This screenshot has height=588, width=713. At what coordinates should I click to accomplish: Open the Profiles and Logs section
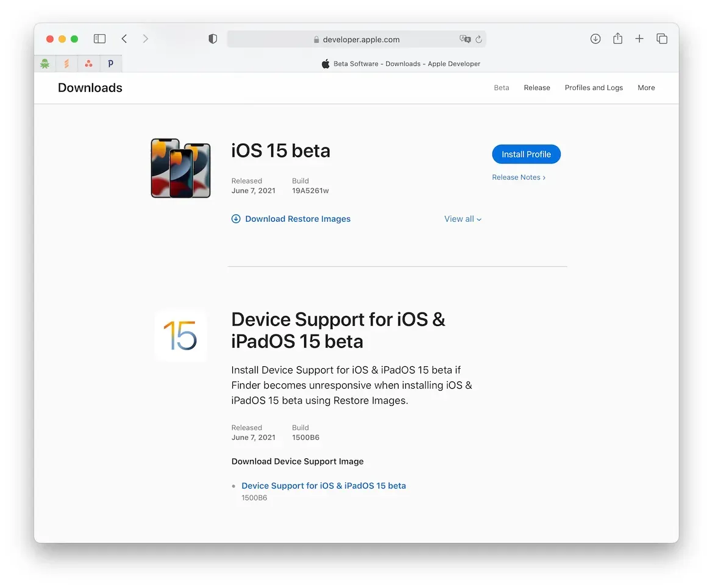[x=594, y=87]
